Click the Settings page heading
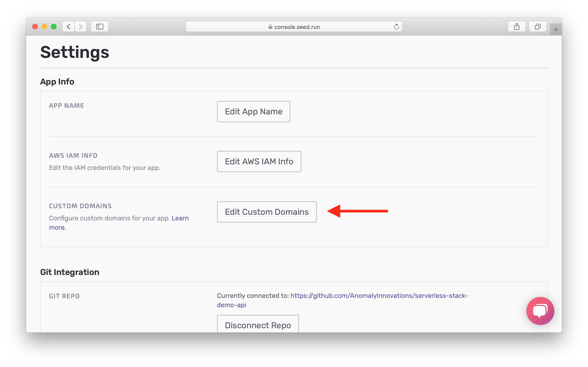Screen dimensions: 588x367 tap(74, 52)
